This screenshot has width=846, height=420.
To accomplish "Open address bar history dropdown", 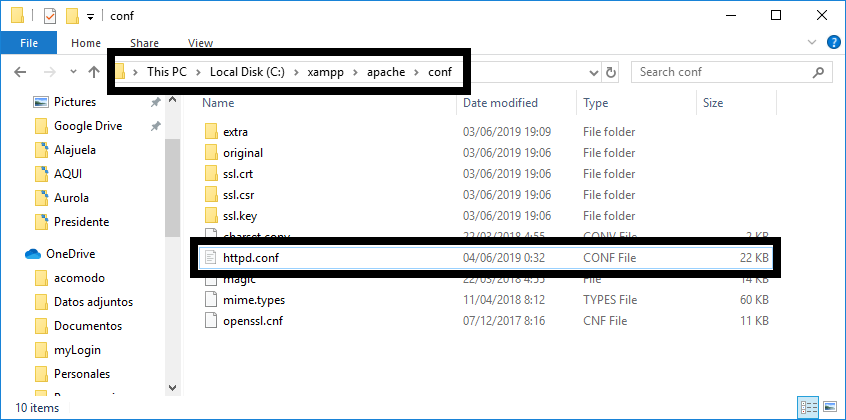I will click(594, 72).
